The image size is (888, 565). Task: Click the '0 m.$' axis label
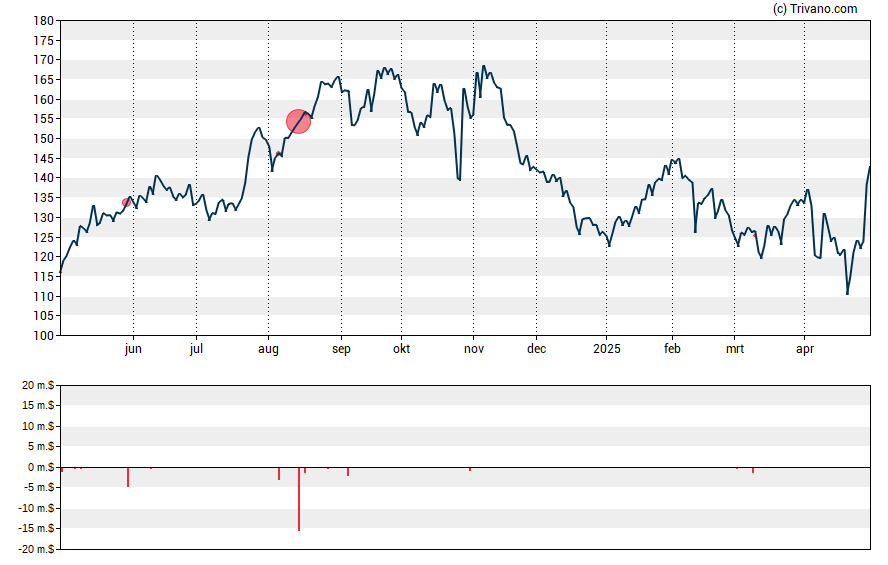pos(41,467)
